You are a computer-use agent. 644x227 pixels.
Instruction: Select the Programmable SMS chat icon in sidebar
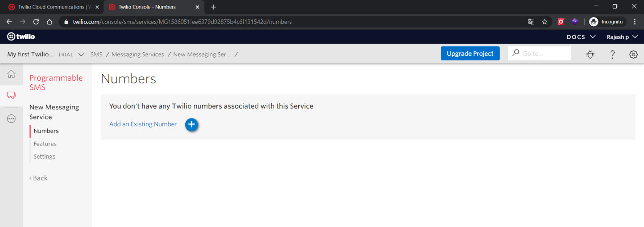point(12,95)
